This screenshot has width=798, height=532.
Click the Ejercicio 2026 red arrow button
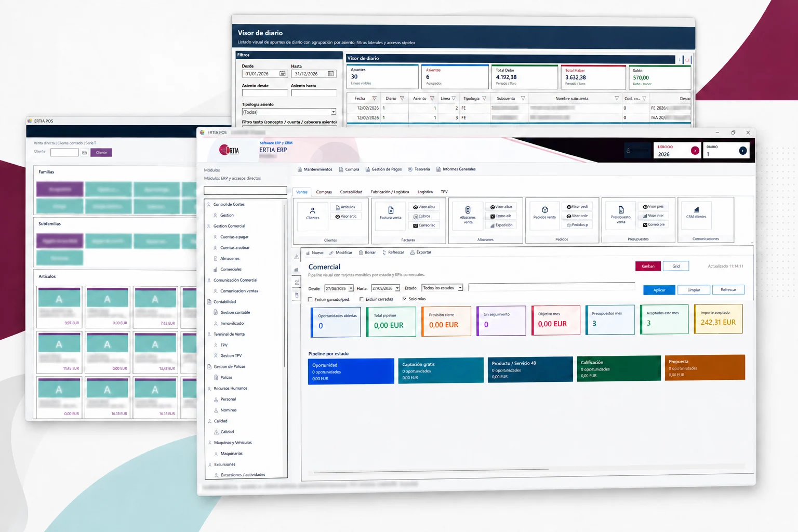(695, 151)
